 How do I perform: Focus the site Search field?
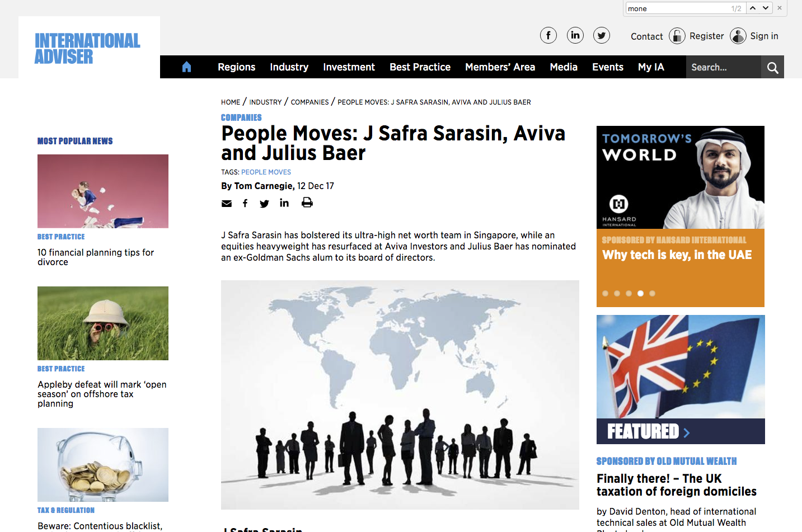[723, 67]
